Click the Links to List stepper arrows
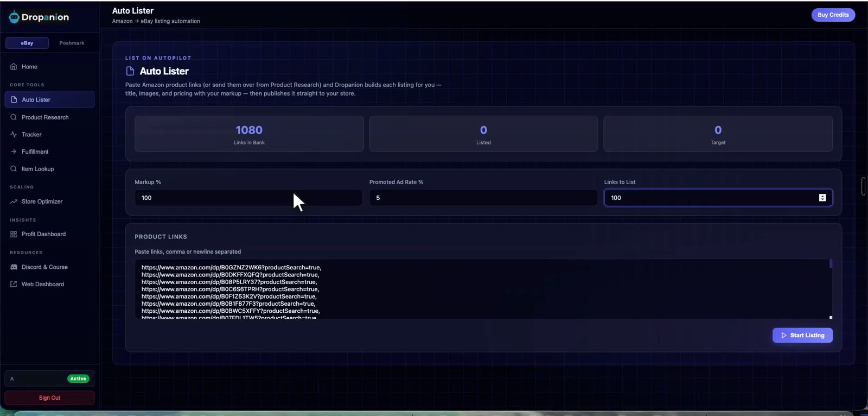 click(822, 198)
